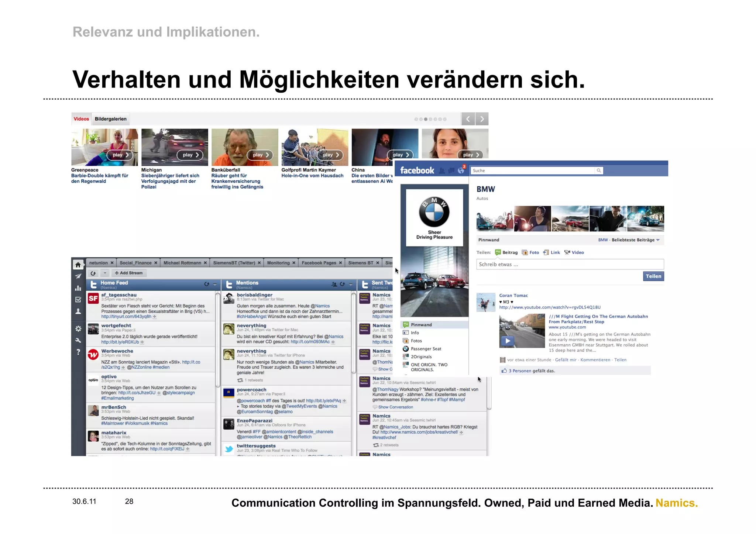Click the paper plane Publisher icon in HootSuite sidebar
The width and height of the screenshot is (756, 534).
click(78, 276)
